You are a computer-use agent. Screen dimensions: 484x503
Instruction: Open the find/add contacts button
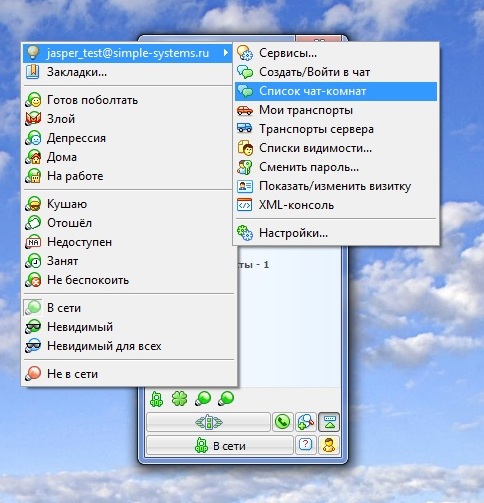pos(306,422)
